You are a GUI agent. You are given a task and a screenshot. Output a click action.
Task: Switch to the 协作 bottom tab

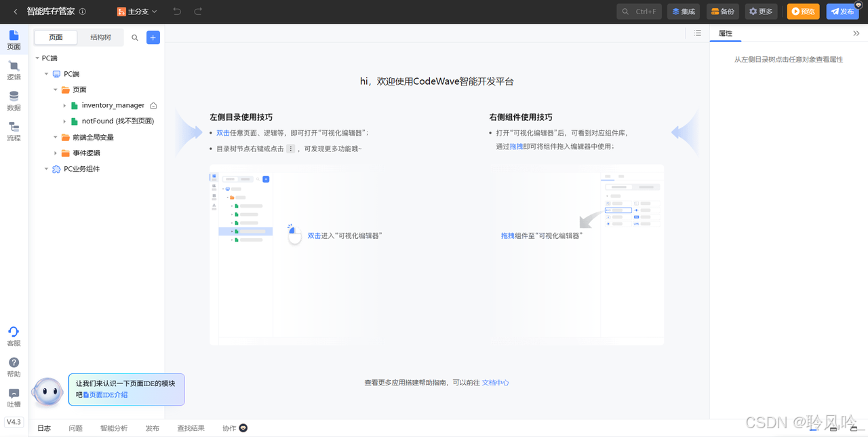[235, 428]
